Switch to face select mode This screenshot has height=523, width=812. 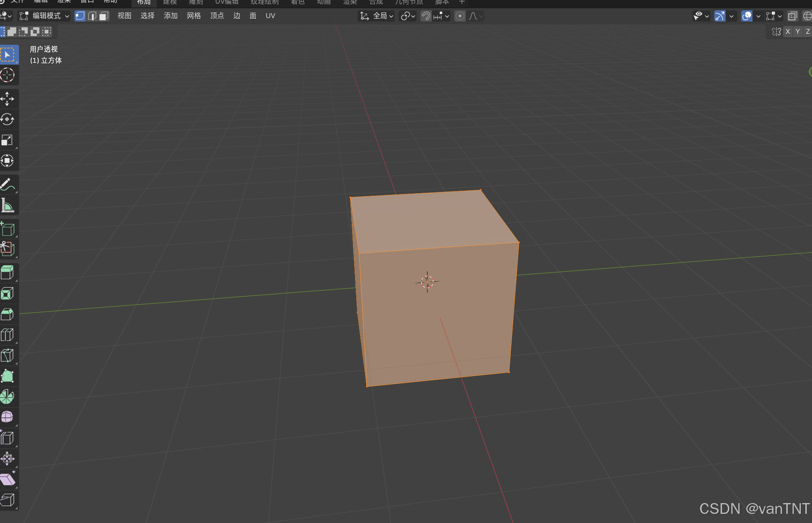[103, 16]
